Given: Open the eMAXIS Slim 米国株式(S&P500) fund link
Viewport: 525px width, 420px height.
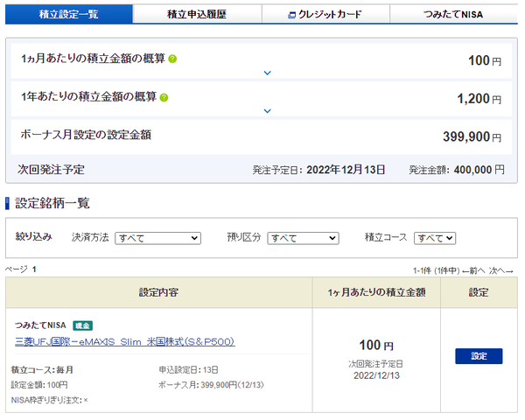Looking at the screenshot, I should (x=125, y=341).
